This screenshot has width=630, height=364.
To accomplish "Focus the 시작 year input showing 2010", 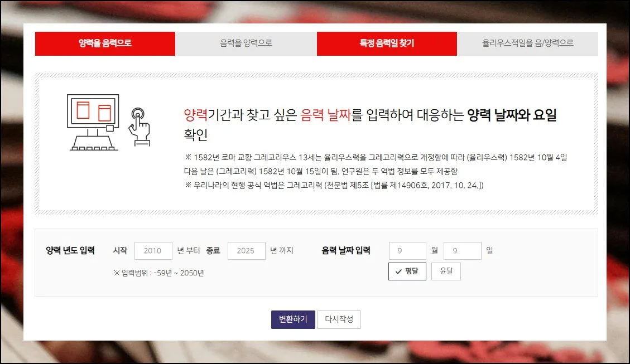I will click(153, 251).
